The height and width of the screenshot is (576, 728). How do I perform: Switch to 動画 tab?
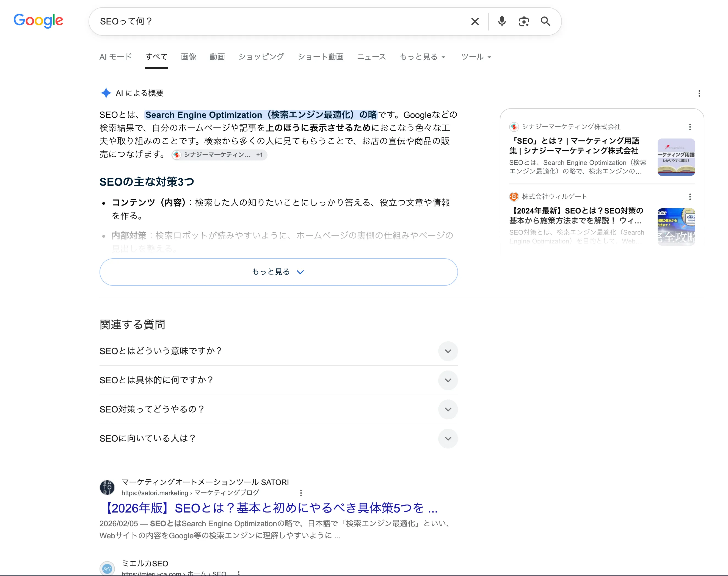217,57
